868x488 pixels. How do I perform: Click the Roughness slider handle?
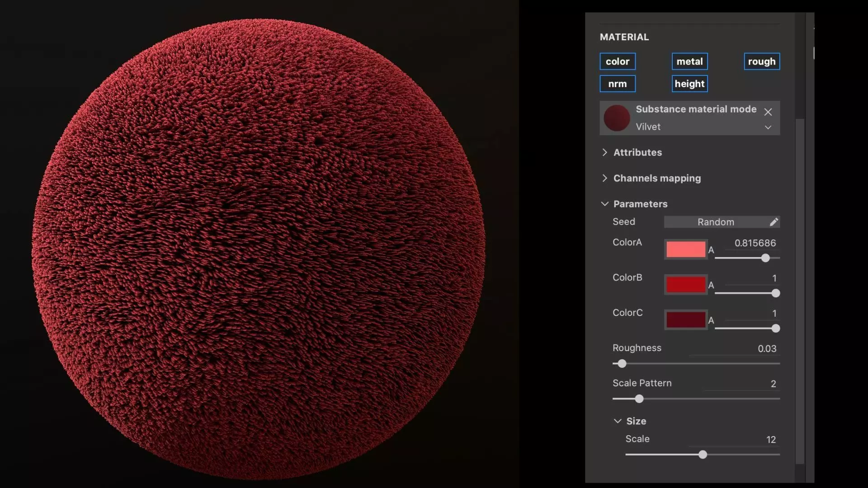[622, 364]
